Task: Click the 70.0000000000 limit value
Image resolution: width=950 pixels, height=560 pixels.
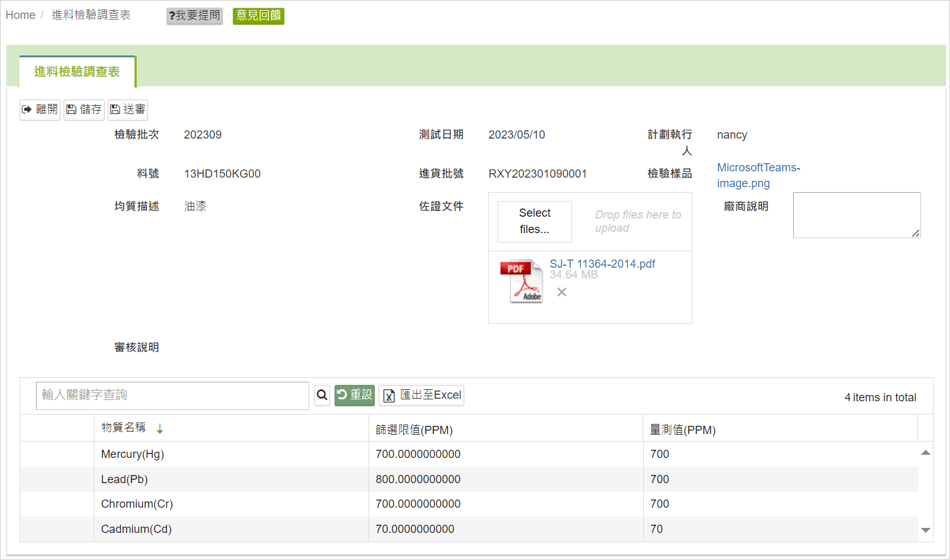Action: (x=415, y=529)
